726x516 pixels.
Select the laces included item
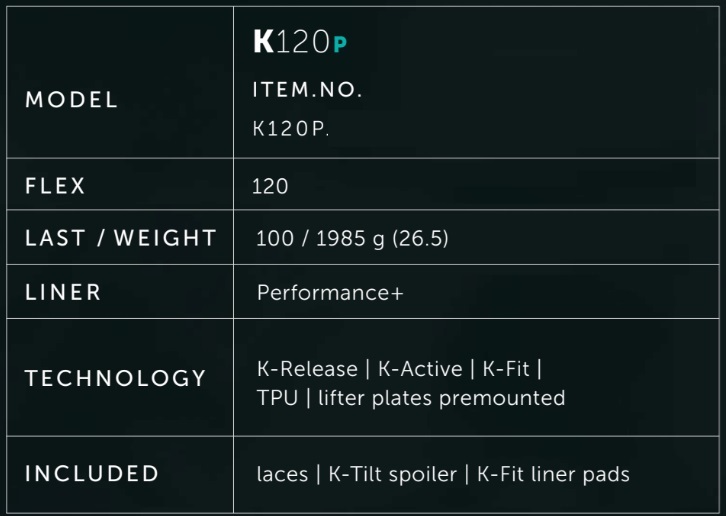(282, 474)
